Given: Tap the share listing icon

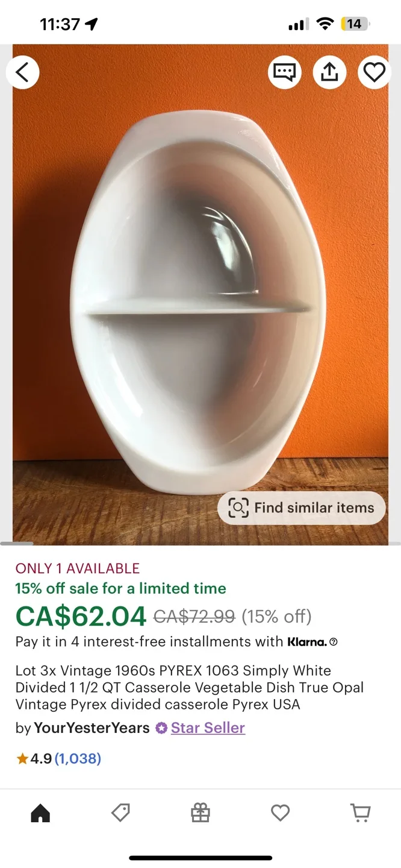Looking at the screenshot, I should (x=329, y=72).
